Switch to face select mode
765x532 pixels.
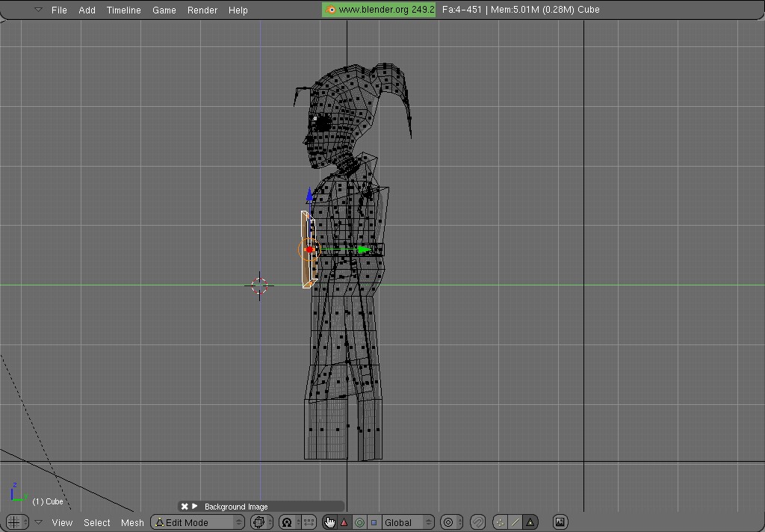(x=530, y=522)
